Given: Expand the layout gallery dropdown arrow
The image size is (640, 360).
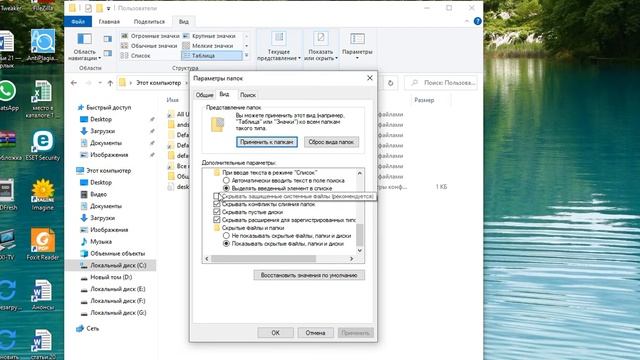Looking at the screenshot, I should (246, 56).
